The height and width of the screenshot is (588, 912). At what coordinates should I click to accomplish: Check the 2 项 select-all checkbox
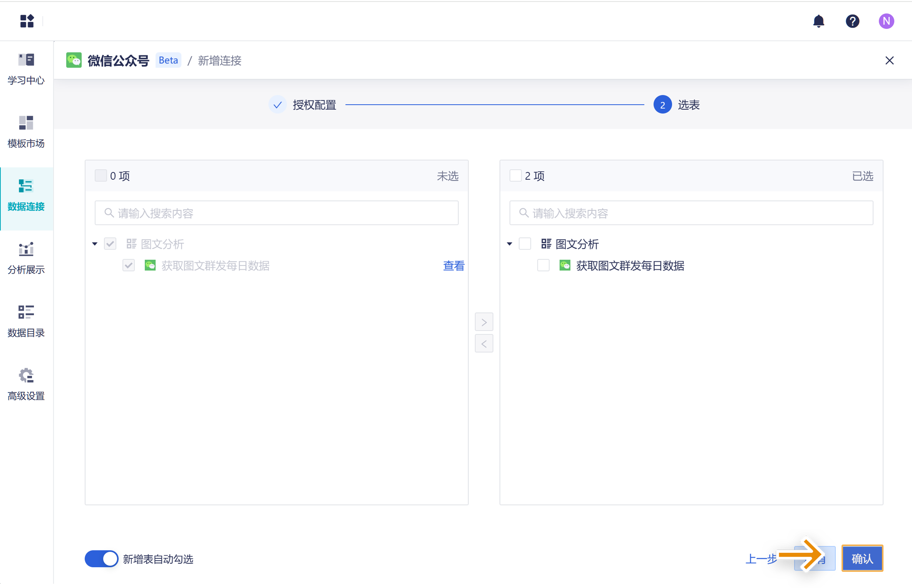[515, 176]
